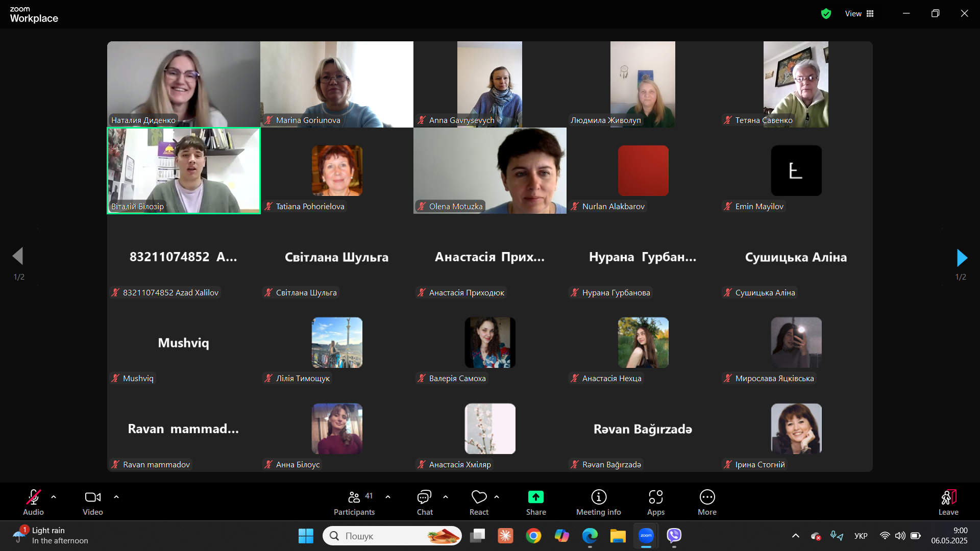Open the Chat panel icon

(424, 497)
